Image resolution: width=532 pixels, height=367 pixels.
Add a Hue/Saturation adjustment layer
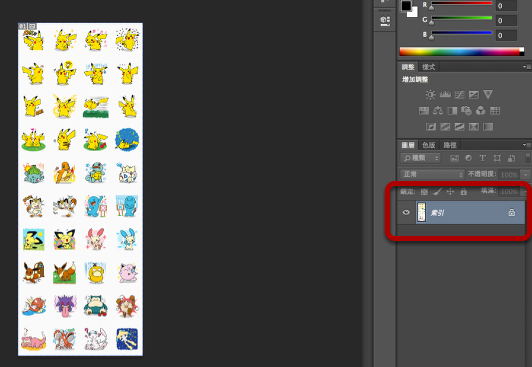coord(424,111)
